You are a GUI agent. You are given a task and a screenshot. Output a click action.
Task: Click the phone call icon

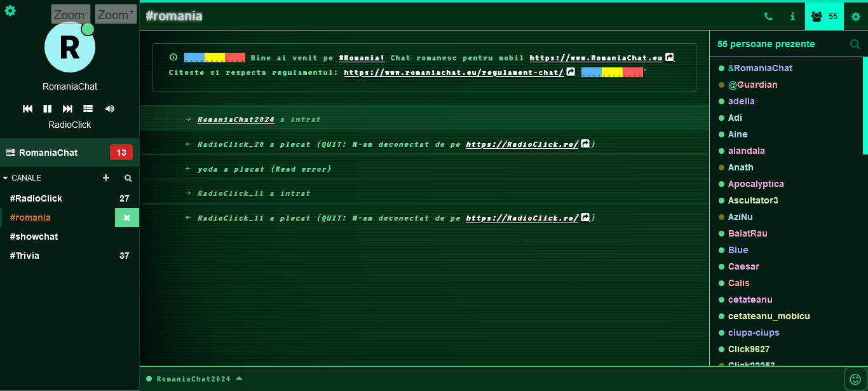[x=768, y=17]
